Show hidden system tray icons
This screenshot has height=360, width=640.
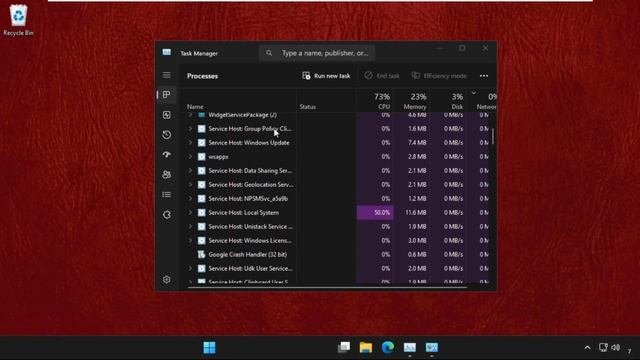coord(587,348)
